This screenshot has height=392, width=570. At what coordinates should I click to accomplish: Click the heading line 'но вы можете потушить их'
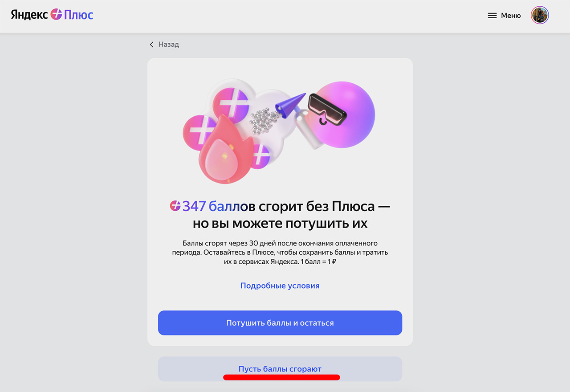point(280,223)
